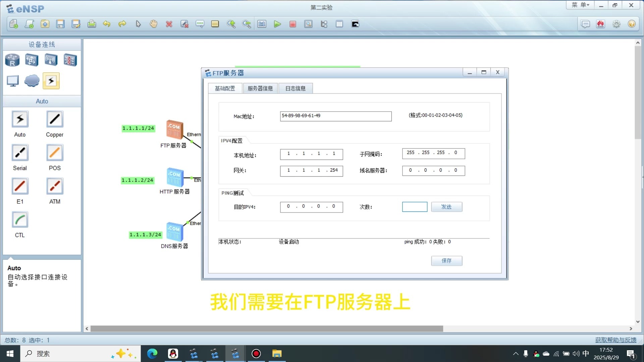
Task: Click the 获取帮助与反馈 link
Action: coord(616,340)
